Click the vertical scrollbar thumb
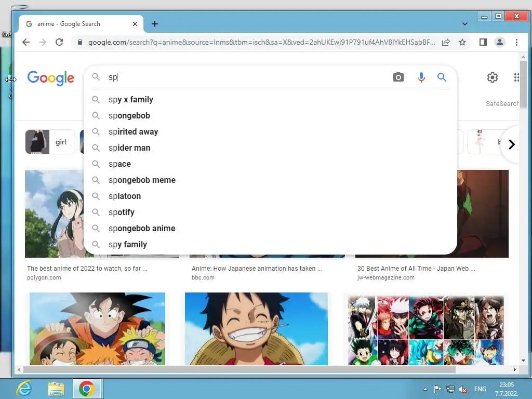 point(523,84)
